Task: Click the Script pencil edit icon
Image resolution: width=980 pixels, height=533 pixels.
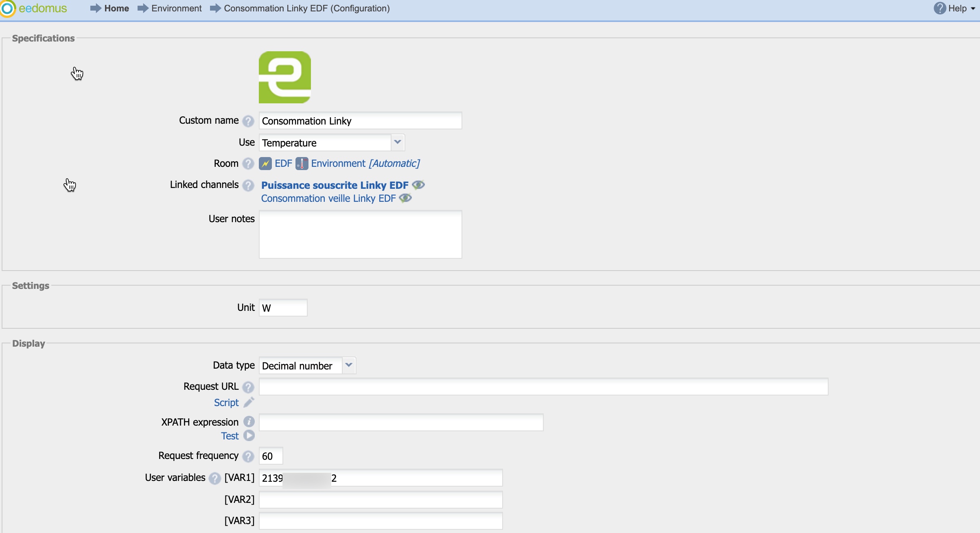Action: point(249,402)
